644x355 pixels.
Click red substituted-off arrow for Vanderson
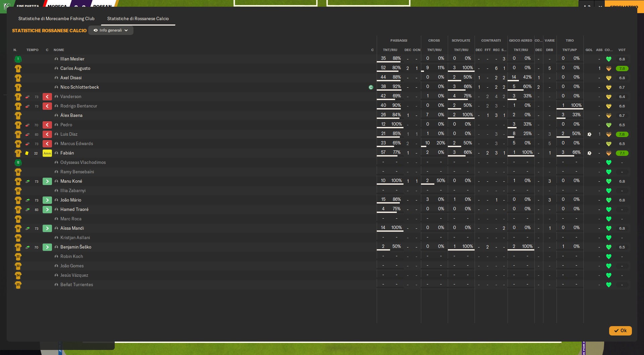coord(47,97)
